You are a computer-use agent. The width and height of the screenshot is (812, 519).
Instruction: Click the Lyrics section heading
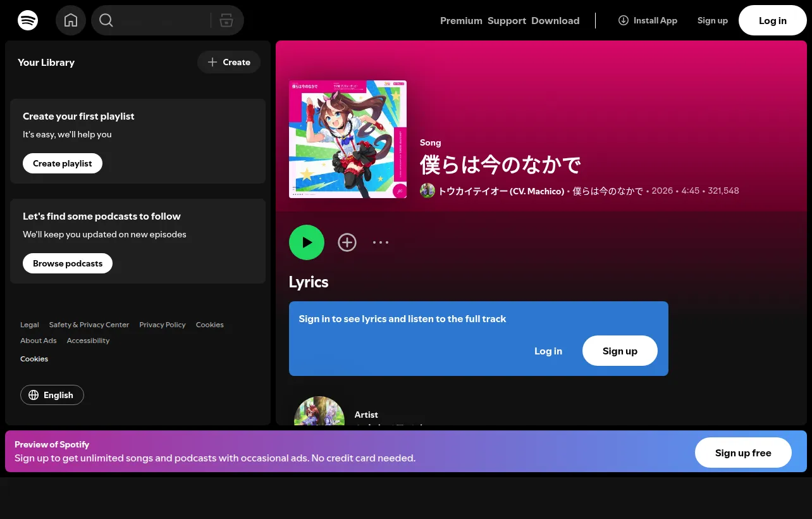coord(309,282)
